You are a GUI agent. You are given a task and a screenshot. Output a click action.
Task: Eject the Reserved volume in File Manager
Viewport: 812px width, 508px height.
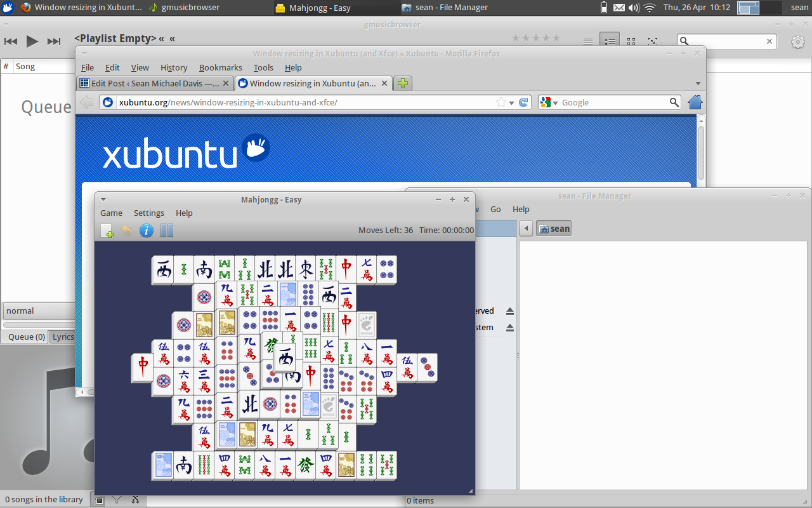pos(509,311)
